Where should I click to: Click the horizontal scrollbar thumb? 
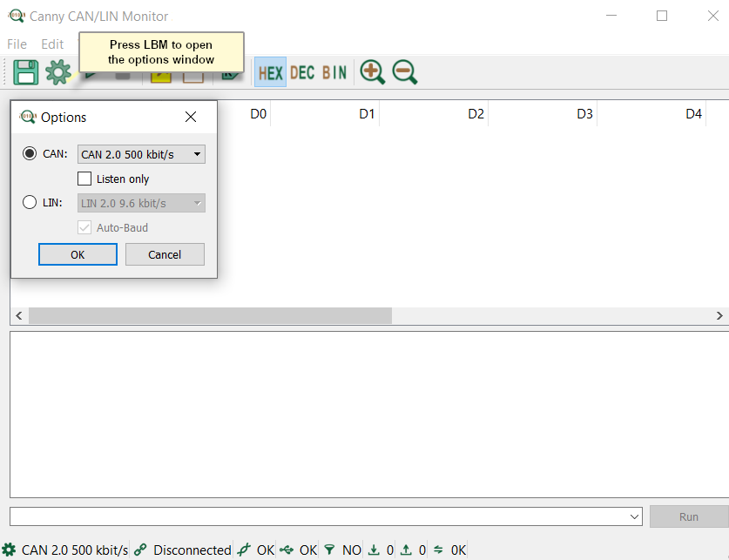(x=210, y=315)
